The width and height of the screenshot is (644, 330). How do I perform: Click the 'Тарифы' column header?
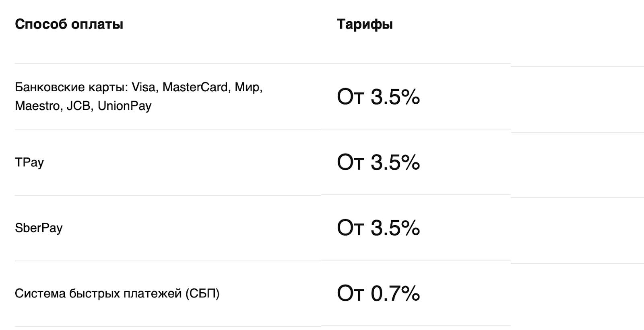click(x=365, y=25)
